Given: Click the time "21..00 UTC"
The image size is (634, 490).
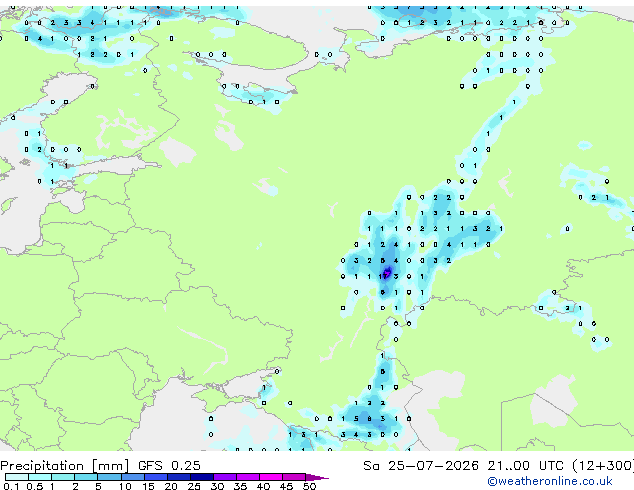Looking at the screenshot, I should pyautogui.click(x=525, y=466).
